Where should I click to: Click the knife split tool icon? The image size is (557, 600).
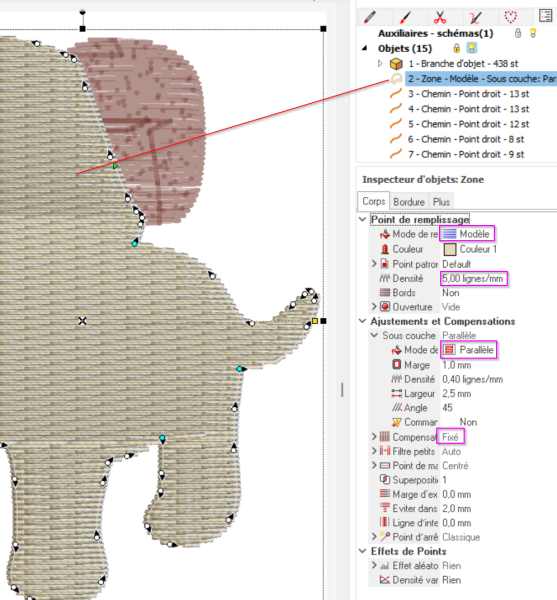(475, 17)
